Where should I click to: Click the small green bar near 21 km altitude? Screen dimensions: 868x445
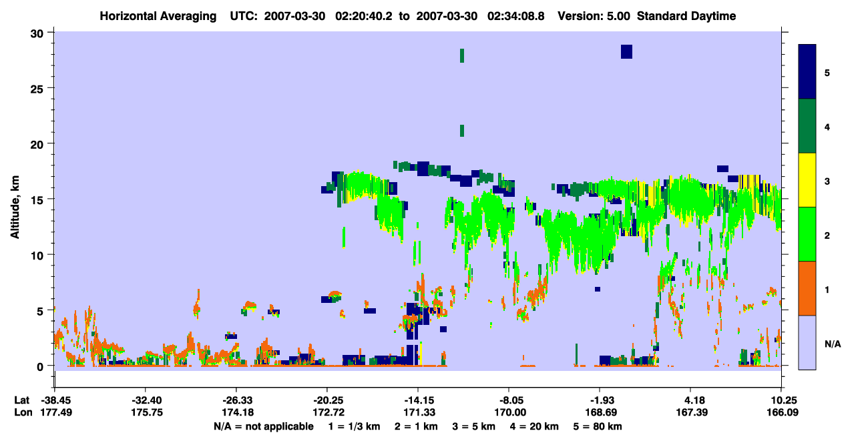461,131
